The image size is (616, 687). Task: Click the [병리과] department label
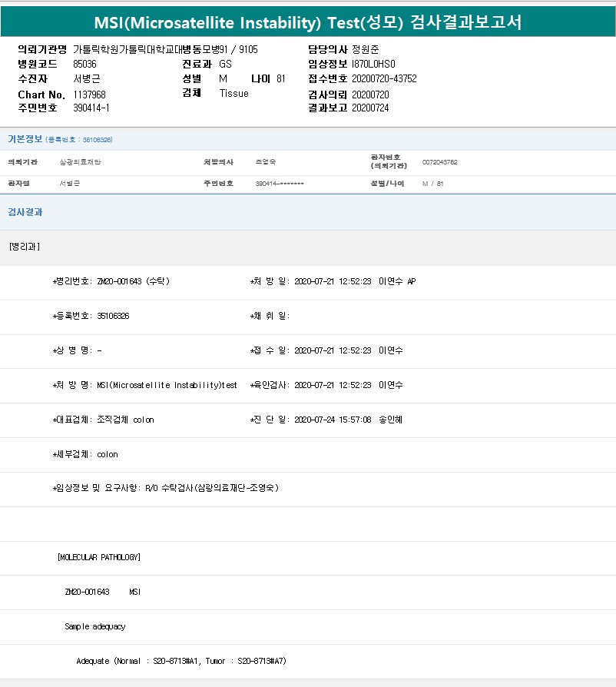(x=25, y=247)
